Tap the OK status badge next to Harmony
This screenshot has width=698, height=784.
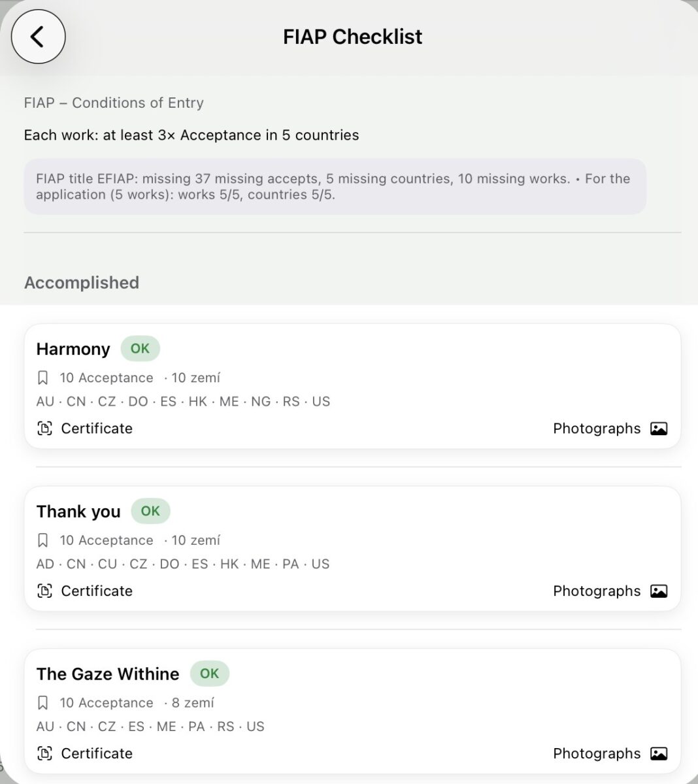click(140, 349)
